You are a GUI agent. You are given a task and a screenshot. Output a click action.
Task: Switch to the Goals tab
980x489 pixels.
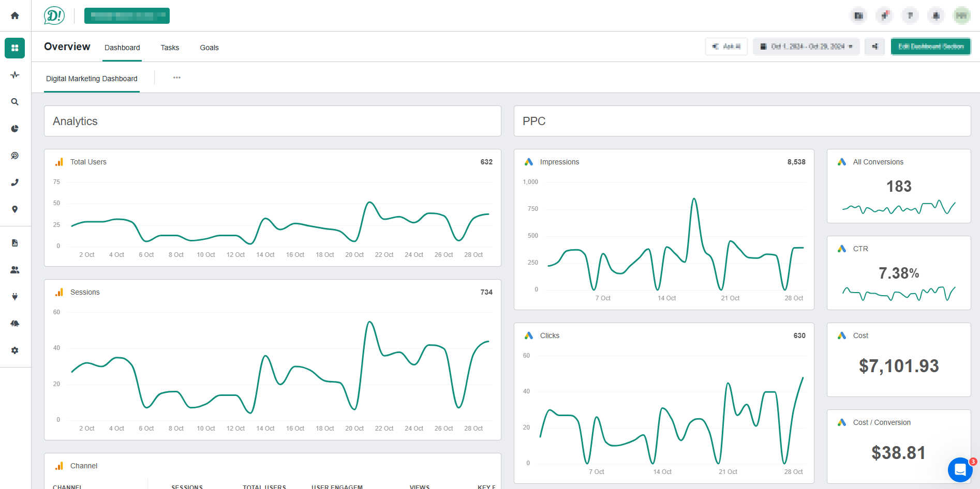pos(210,48)
